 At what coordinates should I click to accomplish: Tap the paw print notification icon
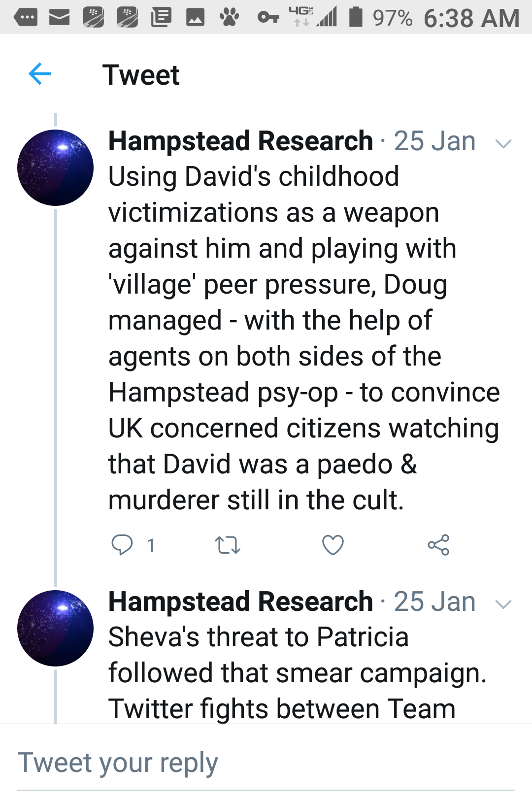click(x=229, y=18)
